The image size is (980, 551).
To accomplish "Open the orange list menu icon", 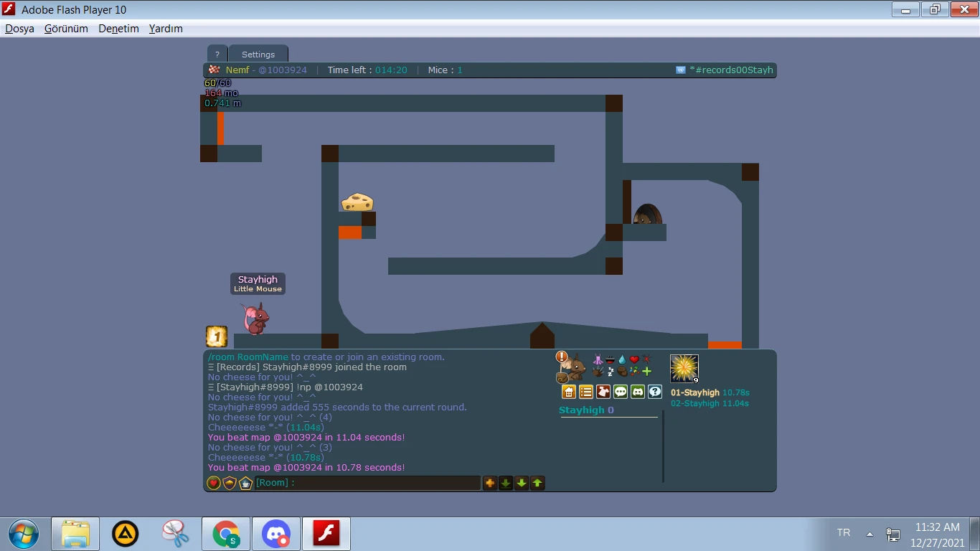I will (x=586, y=392).
